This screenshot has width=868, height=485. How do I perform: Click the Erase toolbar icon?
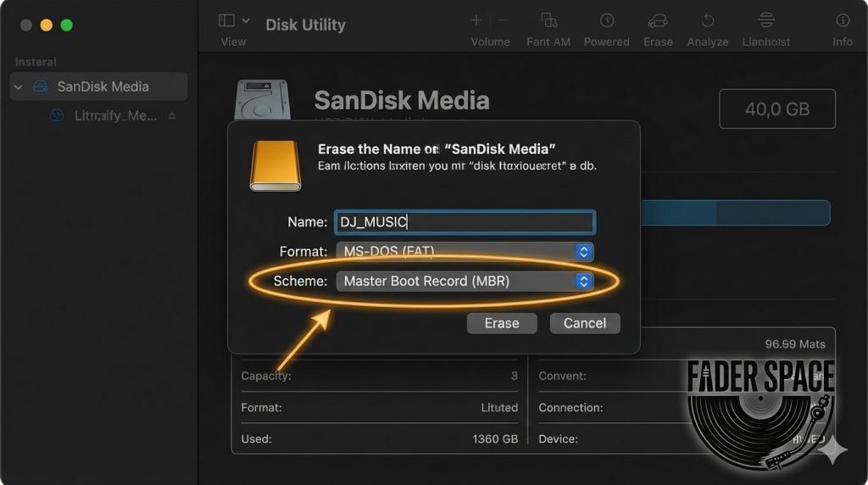(x=658, y=21)
